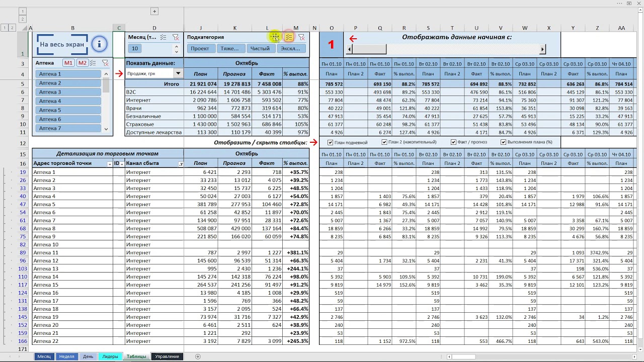This screenshot has height=362, width=644.
Task: Select row header 5
Action: (23, 84)
